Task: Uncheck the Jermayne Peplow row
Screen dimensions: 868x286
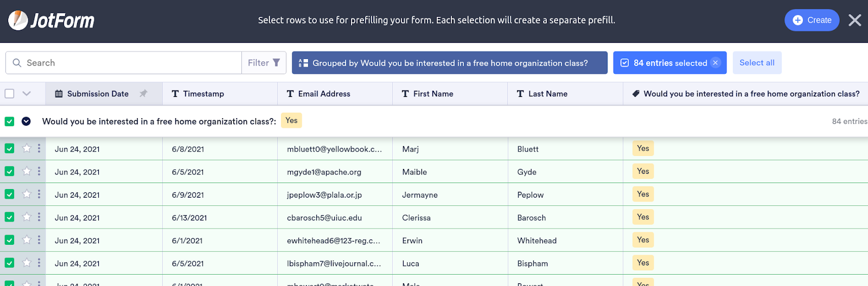Action: pyautogui.click(x=9, y=194)
